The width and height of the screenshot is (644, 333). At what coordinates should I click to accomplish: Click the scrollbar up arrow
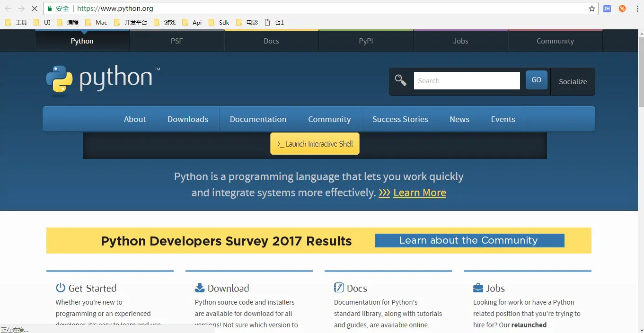(641, 33)
